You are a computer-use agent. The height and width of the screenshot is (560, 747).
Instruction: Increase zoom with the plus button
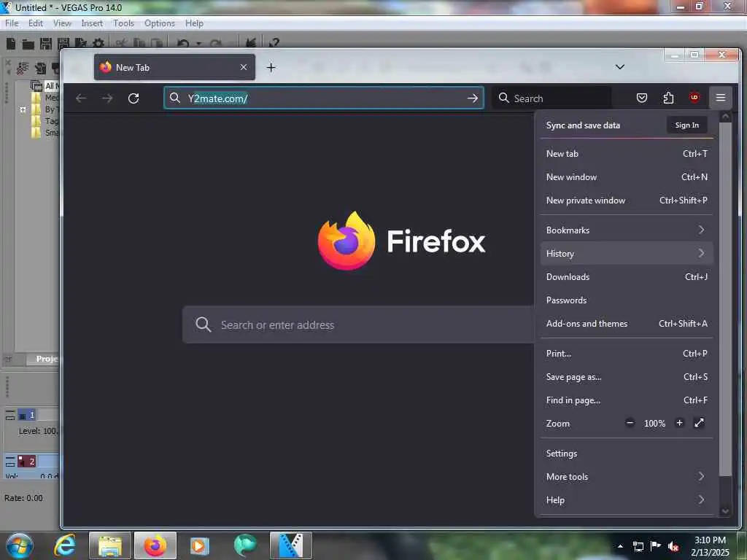coord(679,423)
